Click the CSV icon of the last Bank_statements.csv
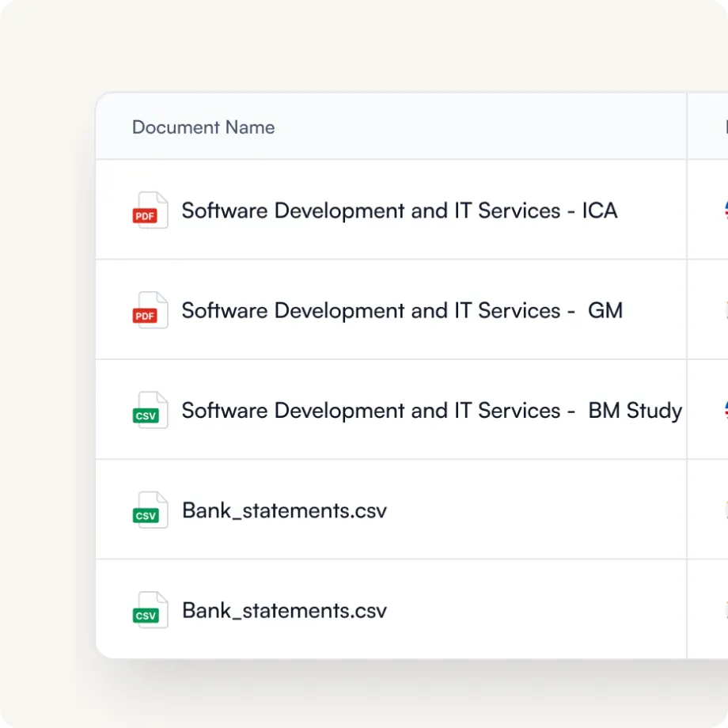 150,610
